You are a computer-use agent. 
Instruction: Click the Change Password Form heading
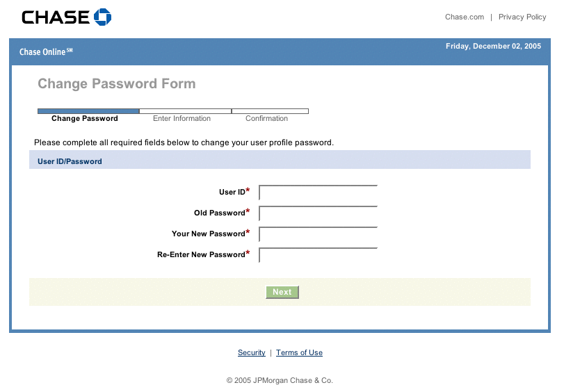(x=116, y=84)
